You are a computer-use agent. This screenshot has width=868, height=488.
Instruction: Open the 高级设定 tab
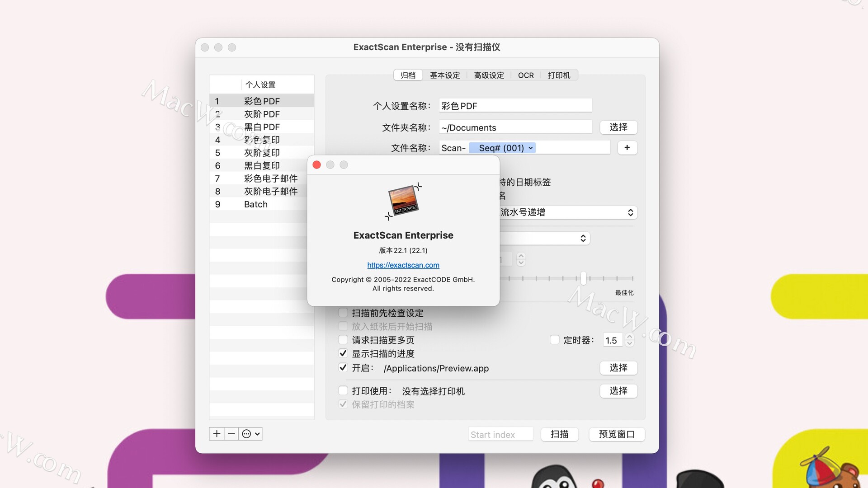[489, 75]
